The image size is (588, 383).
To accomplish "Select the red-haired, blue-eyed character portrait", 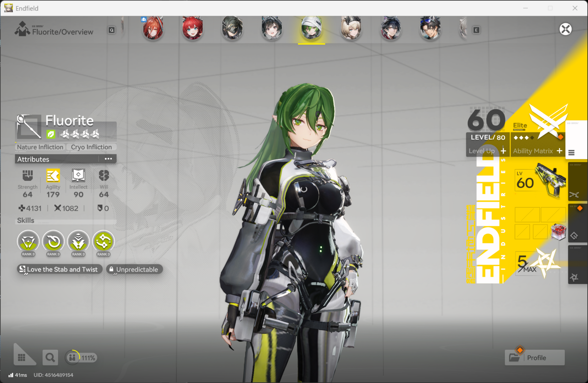I will click(193, 28).
